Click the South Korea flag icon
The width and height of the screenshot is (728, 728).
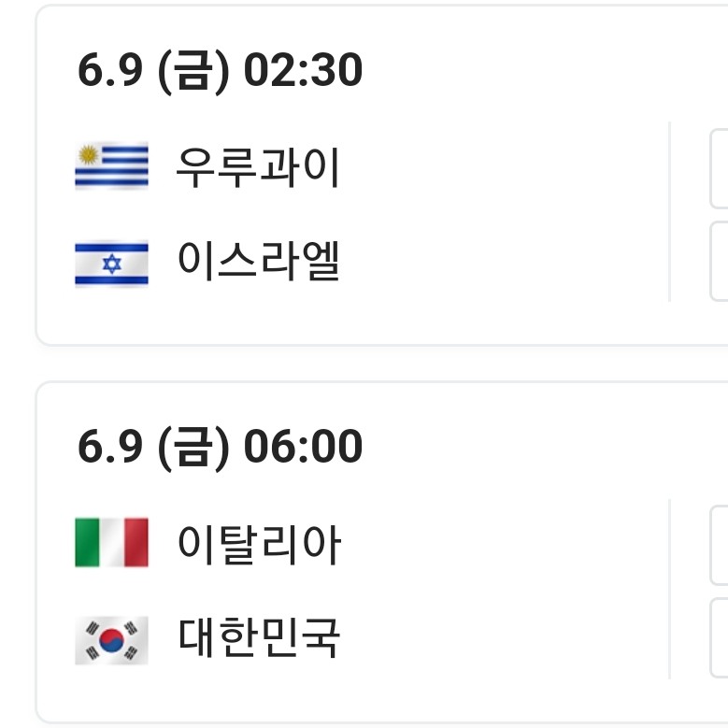coord(111,639)
